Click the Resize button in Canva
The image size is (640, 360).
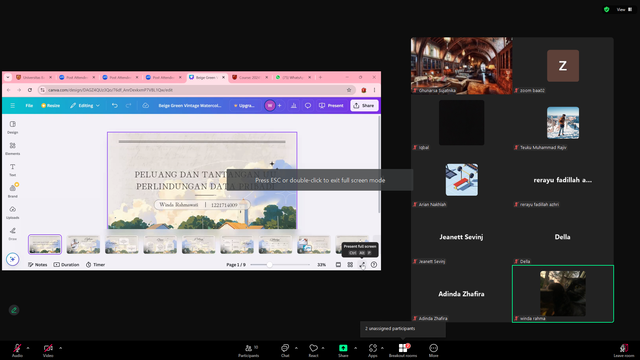click(51, 106)
